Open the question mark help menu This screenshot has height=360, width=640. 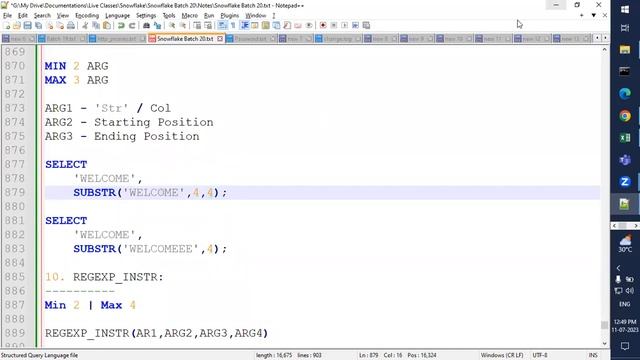[x=273, y=16]
